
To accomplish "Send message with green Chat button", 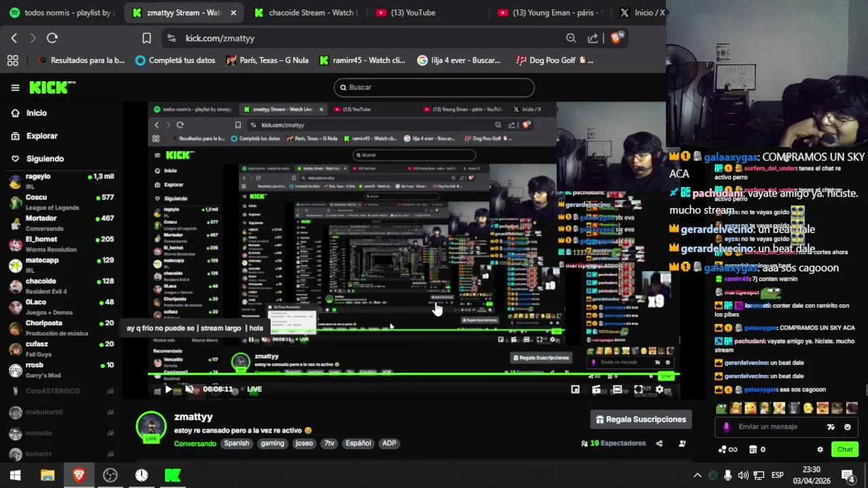I will 845,449.
